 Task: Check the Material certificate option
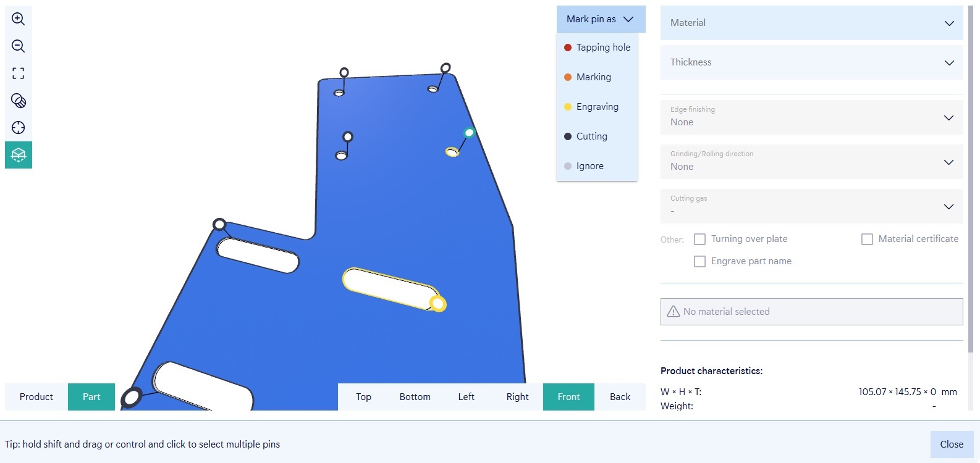coord(867,239)
